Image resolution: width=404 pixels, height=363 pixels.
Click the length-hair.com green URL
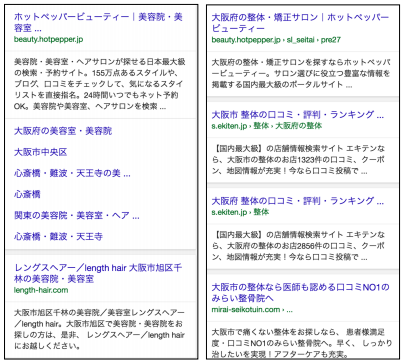tap(41, 290)
